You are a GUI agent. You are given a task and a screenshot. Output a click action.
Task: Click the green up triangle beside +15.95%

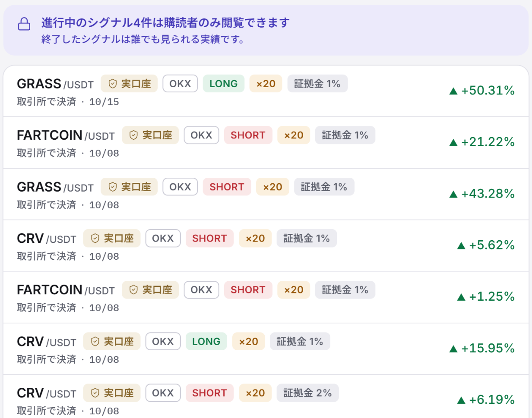click(x=453, y=349)
